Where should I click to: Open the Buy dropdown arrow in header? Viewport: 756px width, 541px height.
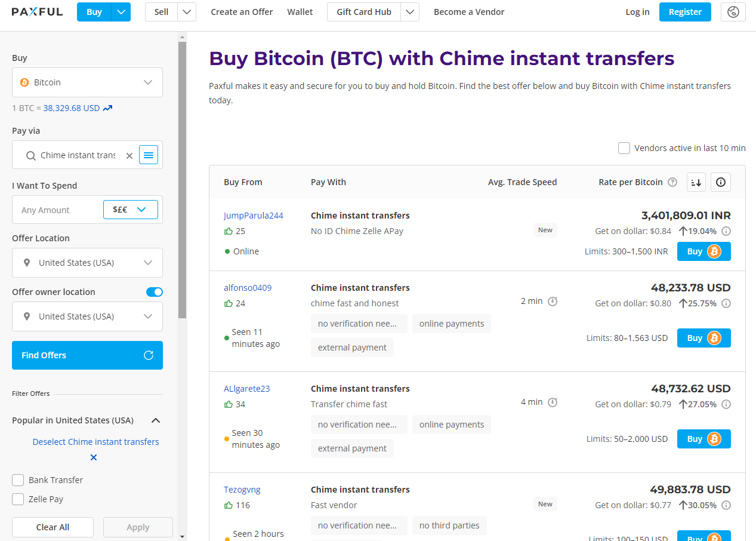(121, 12)
